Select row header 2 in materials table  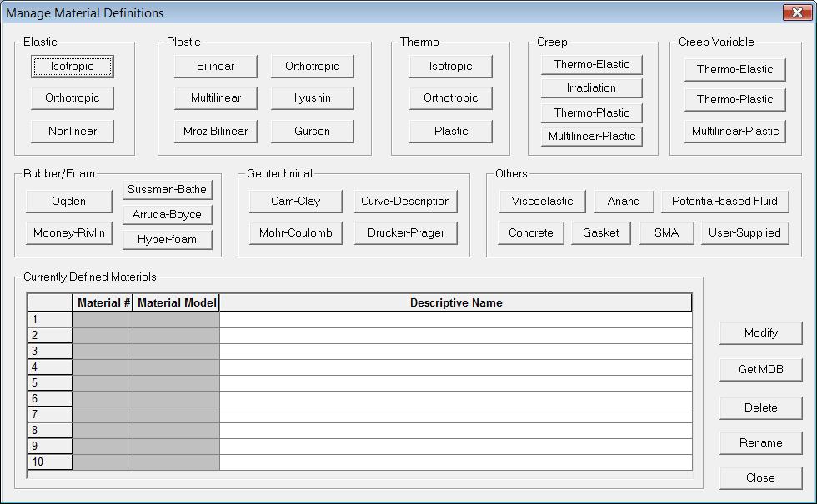50,335
